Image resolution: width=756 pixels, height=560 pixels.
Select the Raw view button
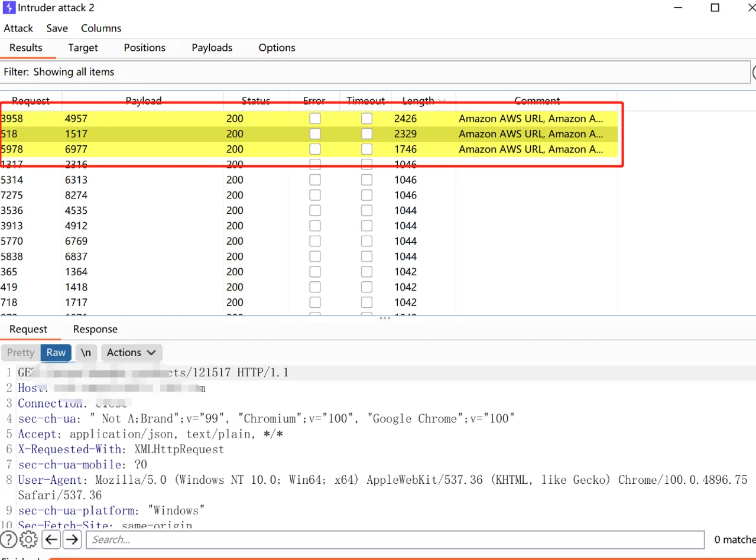point(56,353)
